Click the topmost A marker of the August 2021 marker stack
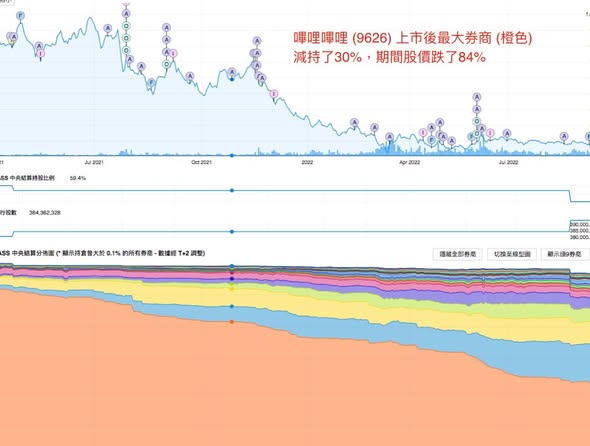The width and height of the screenshot is (590, 446). (x=126, y=14)
